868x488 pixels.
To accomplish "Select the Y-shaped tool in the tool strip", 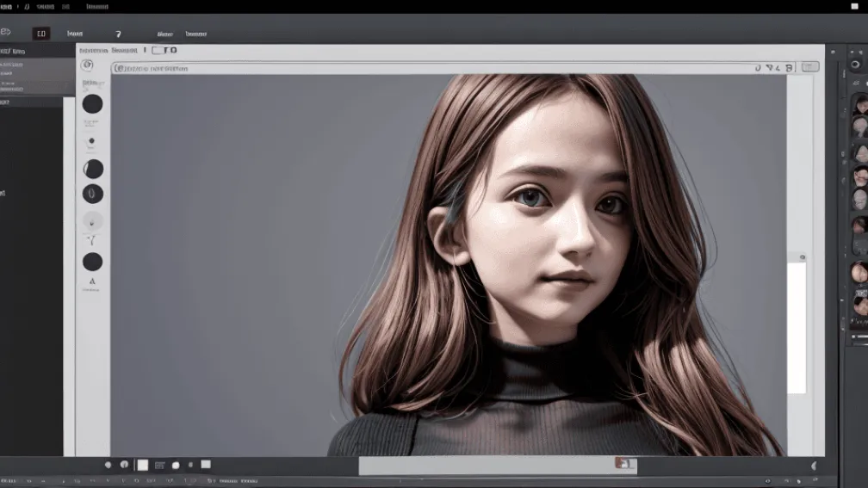I will (92, 238).
